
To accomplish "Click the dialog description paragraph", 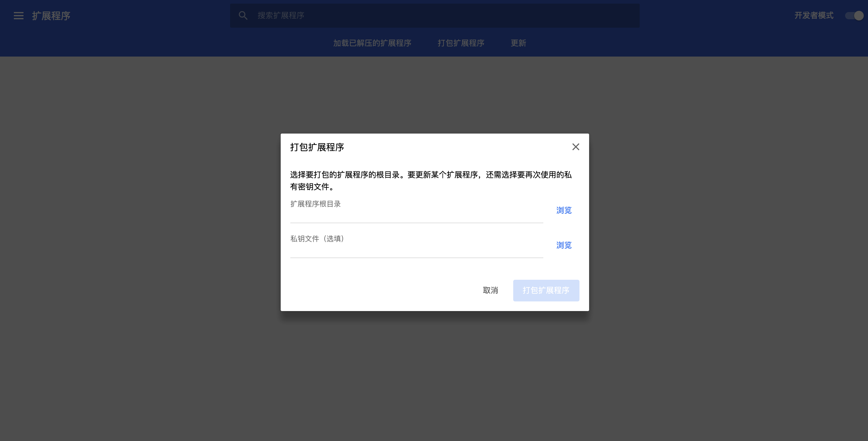I will click(x=431, y=175).
